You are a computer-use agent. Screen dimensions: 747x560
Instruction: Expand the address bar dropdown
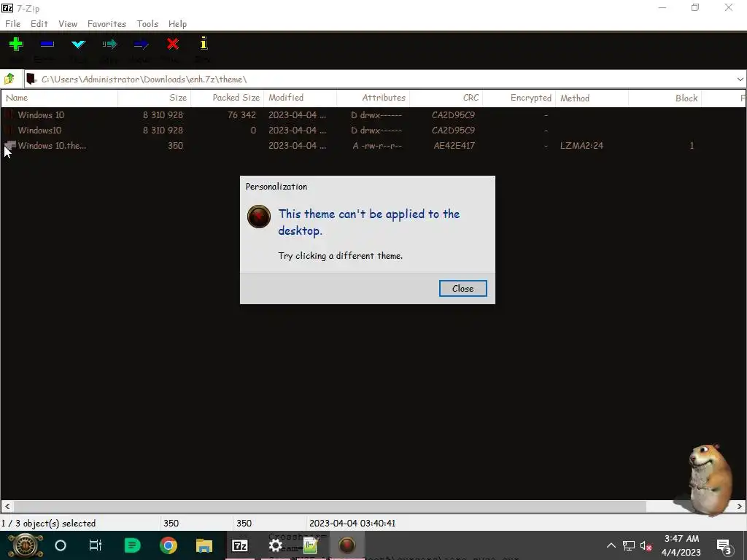pos(740,79)
